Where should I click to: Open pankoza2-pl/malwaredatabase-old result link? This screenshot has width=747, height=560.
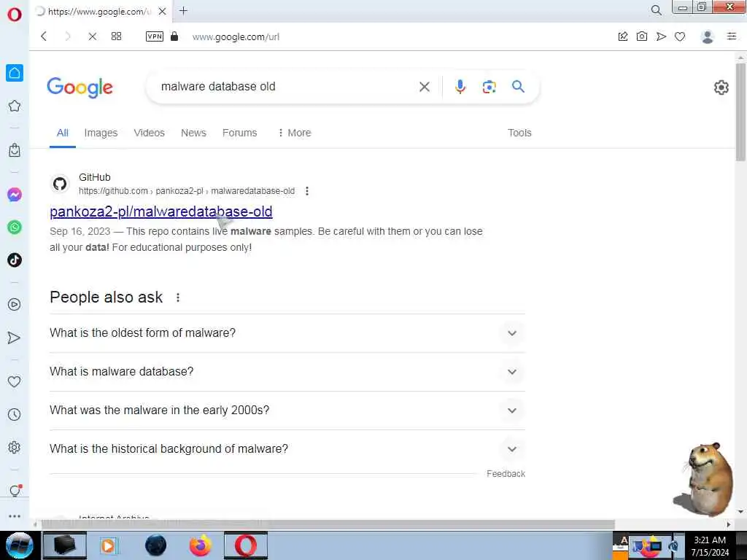point(161,211)
